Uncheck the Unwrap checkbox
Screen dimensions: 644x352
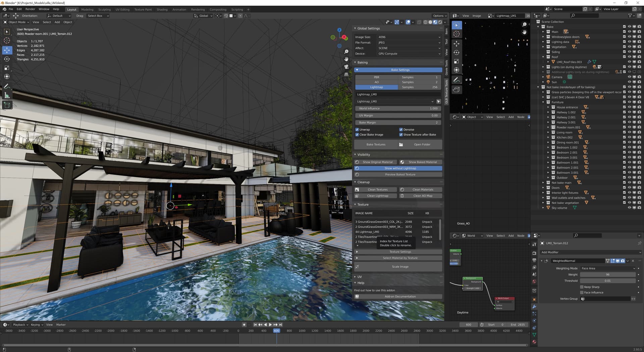pos(357,129)
